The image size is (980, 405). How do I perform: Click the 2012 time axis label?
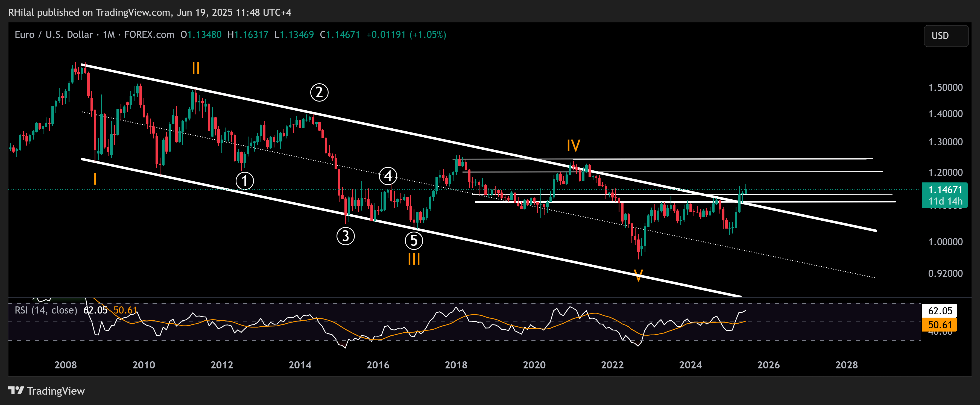[x=222, y=365]
